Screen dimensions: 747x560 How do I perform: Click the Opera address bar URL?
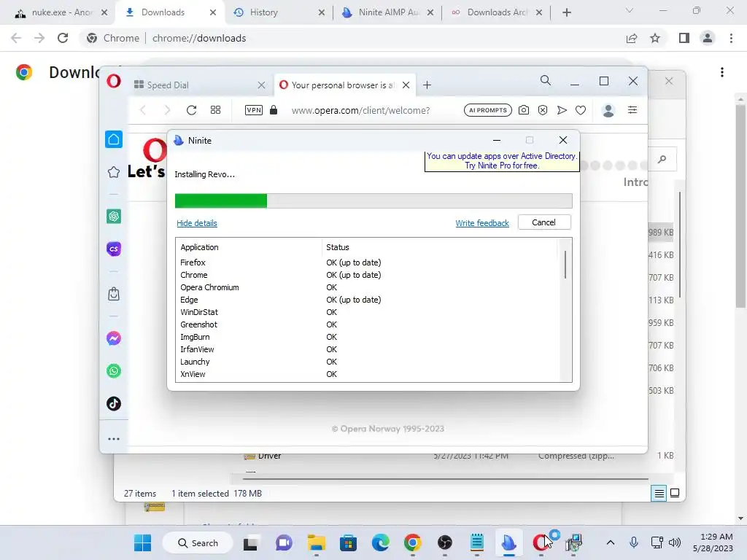point(360,111)
